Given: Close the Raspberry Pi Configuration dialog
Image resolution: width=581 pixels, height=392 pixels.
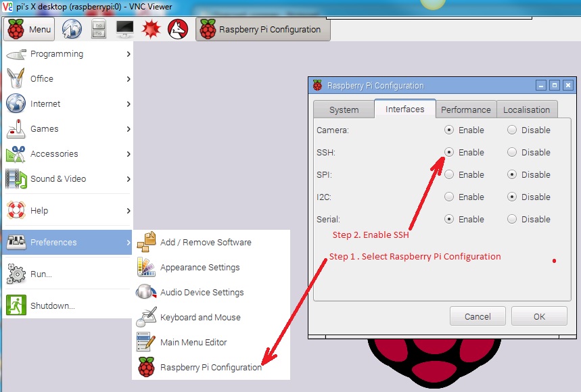Looking at the screenshot, I should coord(567,86).
